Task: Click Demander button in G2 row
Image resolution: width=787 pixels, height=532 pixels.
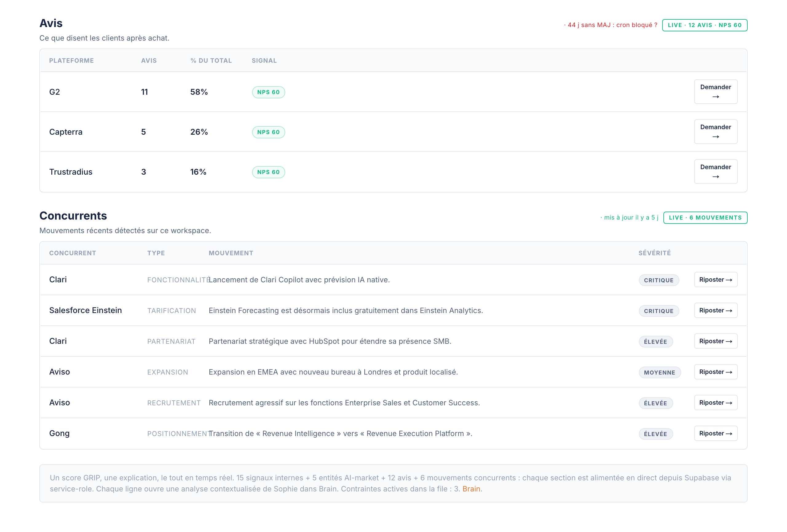Action: coord(716,92)
